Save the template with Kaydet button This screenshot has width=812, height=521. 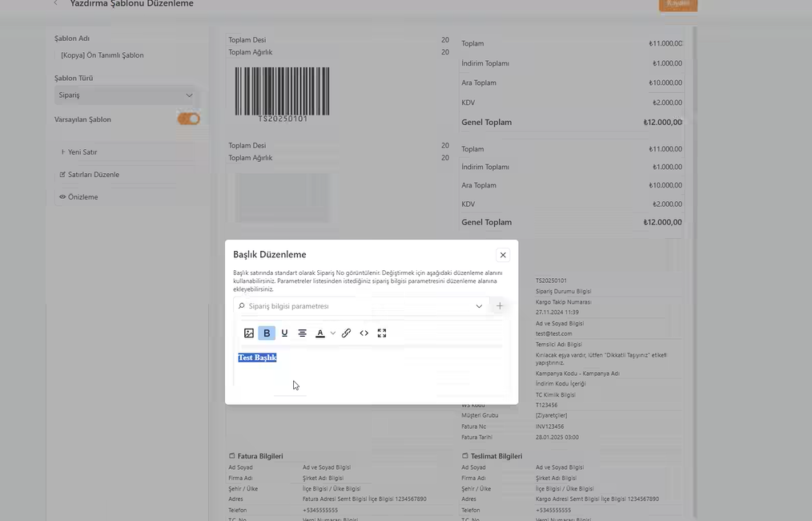tap(678, 4)
